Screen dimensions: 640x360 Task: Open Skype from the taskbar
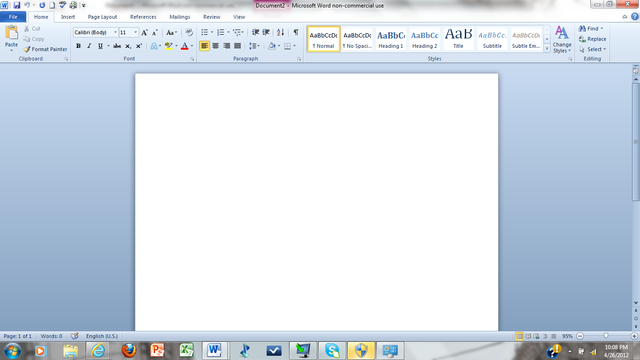pos(332,350)
